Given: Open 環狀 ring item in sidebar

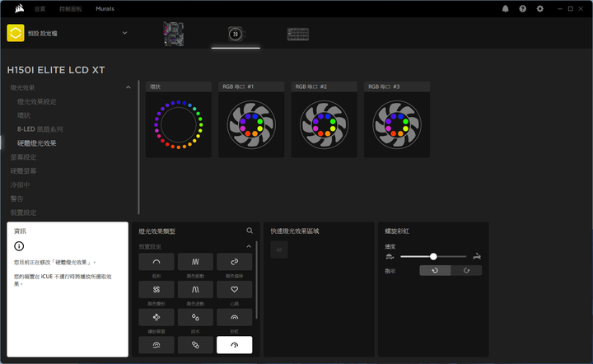Looking at the screenshot, I should pyautogui.click(x=23, y=115).
